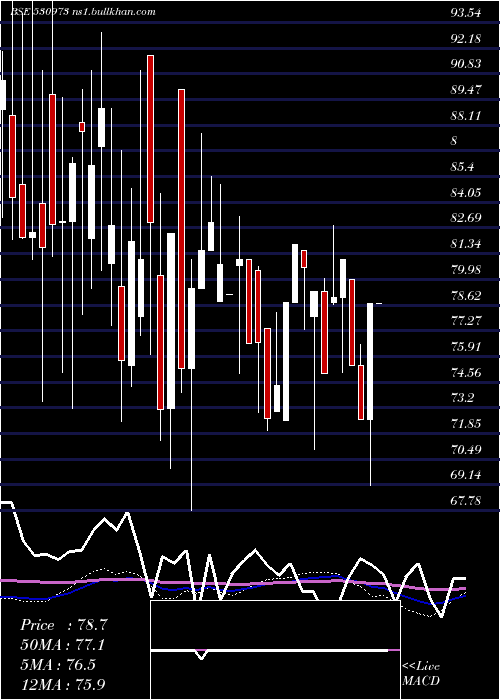Click the 93.54 price axis label
The image size is (500, 700).
click(x=466, y=12)
